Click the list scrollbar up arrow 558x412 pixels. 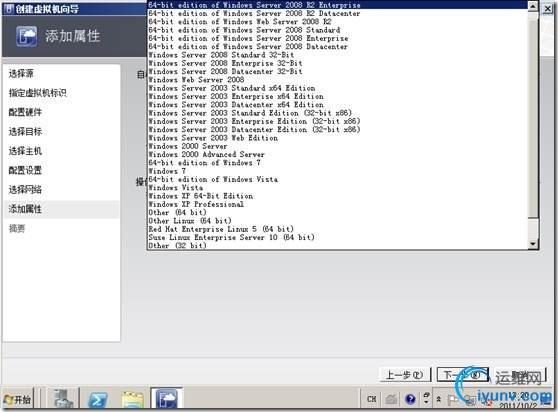tap(533, 6)
